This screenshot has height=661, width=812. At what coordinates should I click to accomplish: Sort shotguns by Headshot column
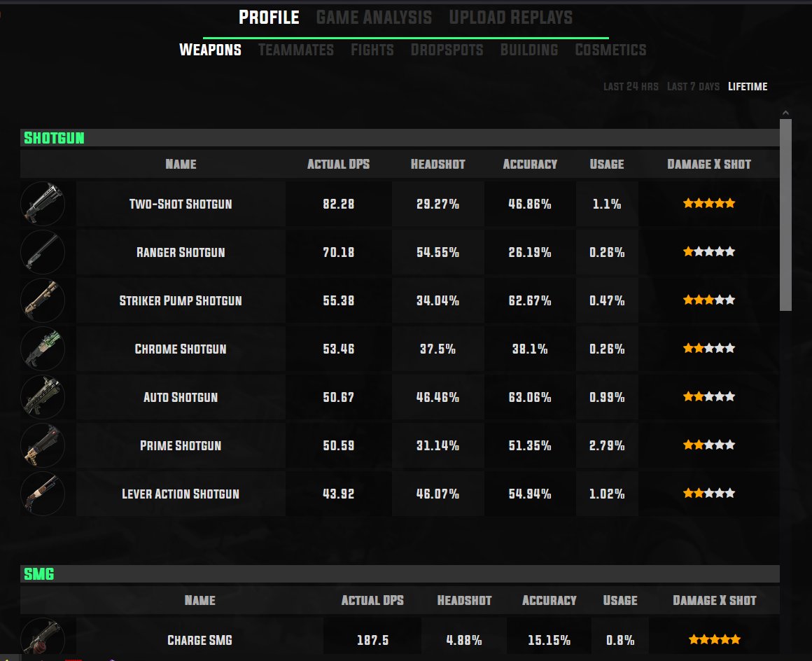(x=438, y=165)
